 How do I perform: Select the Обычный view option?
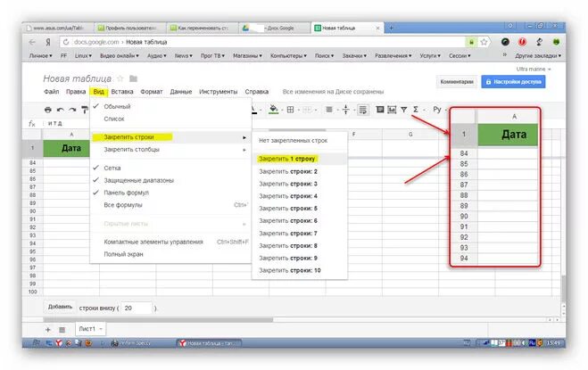pos(170,106)
